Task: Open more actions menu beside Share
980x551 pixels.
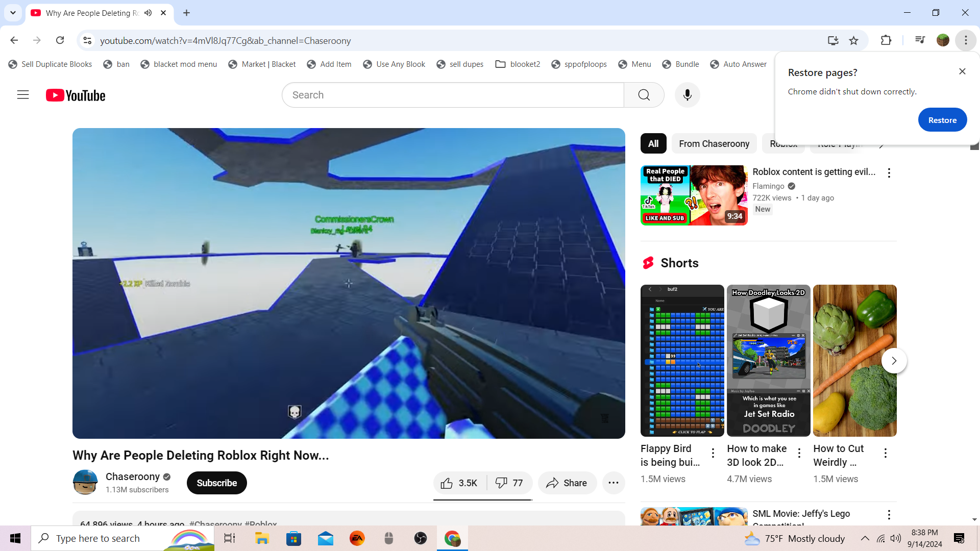Action: [x=613, y=483]
